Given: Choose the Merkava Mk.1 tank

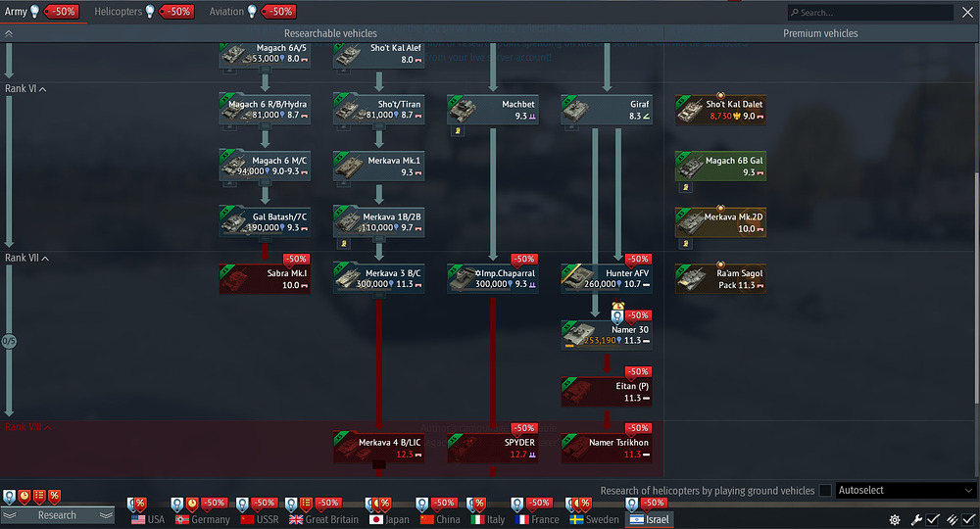Looking at the screenshot, I should (x=378, y=166).
